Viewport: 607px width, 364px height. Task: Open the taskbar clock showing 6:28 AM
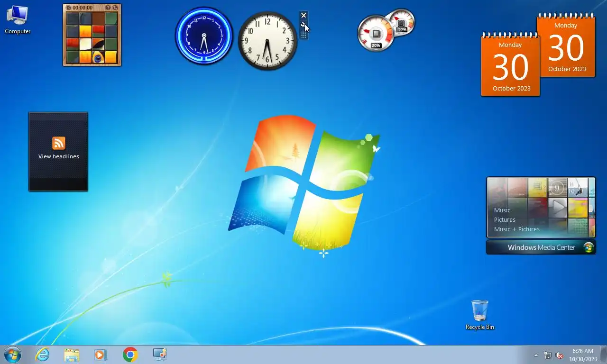click(x=583, y=355)
